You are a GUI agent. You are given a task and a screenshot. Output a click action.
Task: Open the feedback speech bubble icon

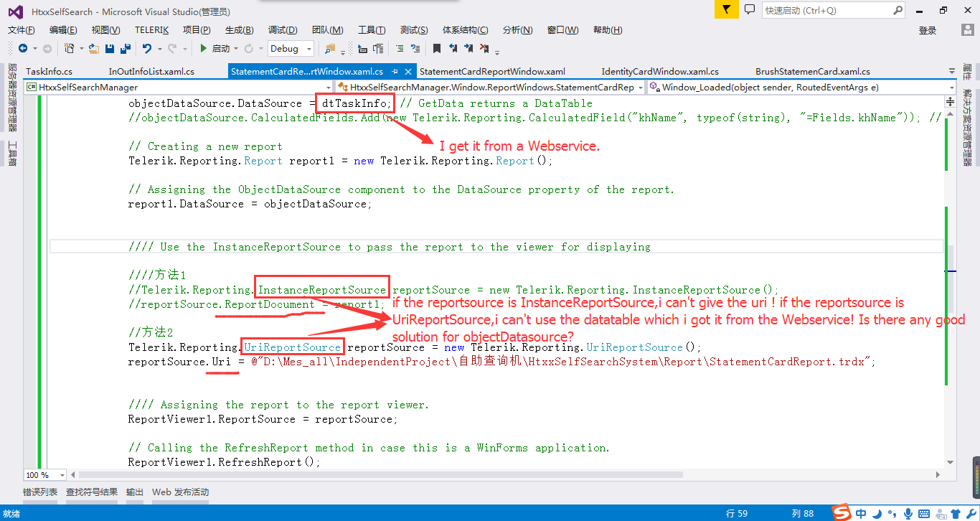(x=750, y=9)
